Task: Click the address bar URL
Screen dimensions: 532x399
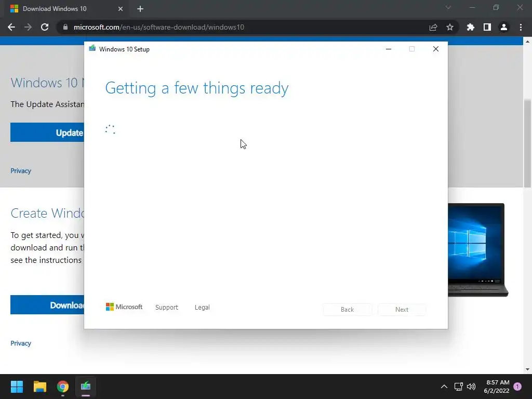Action: click(x=159, y=27)
